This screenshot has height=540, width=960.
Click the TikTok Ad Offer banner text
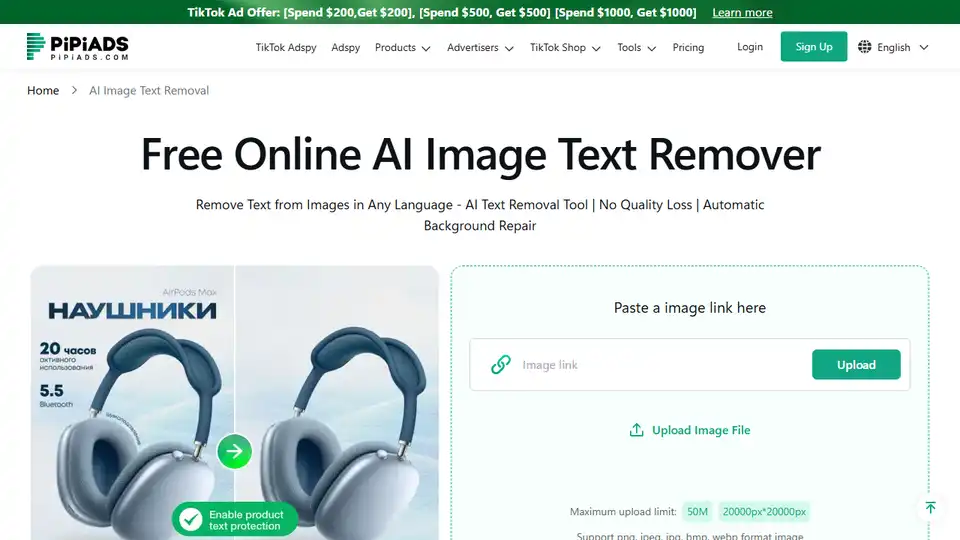tap(442, 12)
